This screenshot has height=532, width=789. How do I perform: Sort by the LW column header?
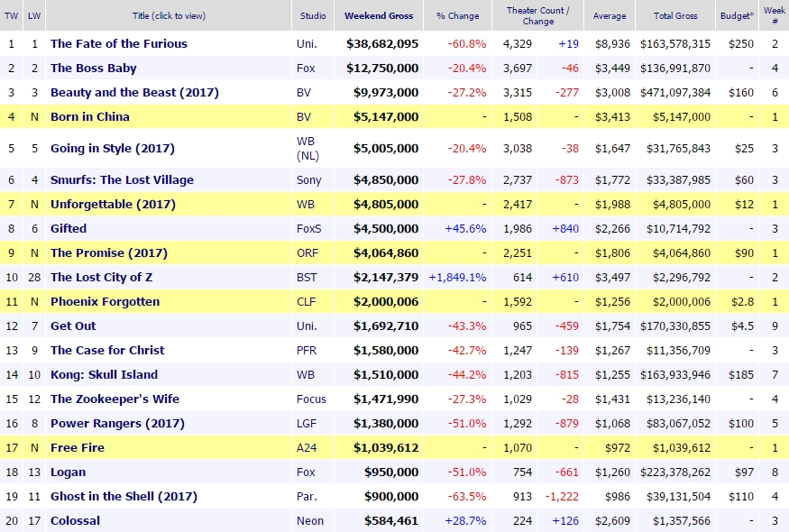34,15
